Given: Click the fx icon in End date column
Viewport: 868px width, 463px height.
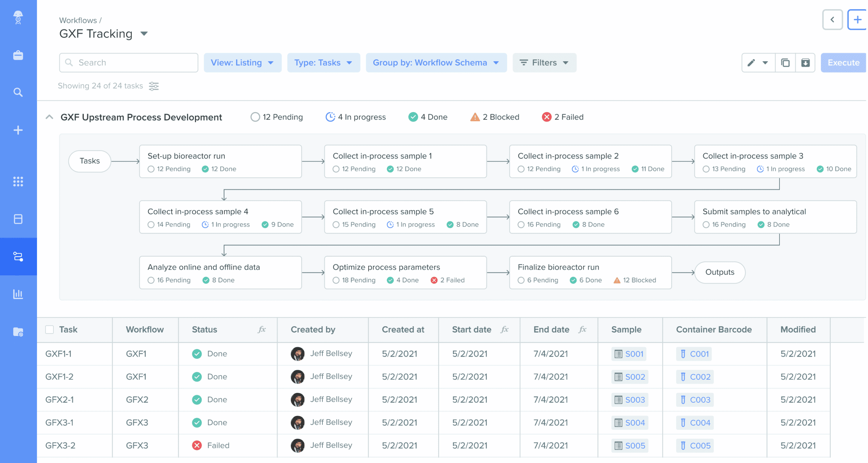Looking at the screenshot, I should [x=583, y=329].
